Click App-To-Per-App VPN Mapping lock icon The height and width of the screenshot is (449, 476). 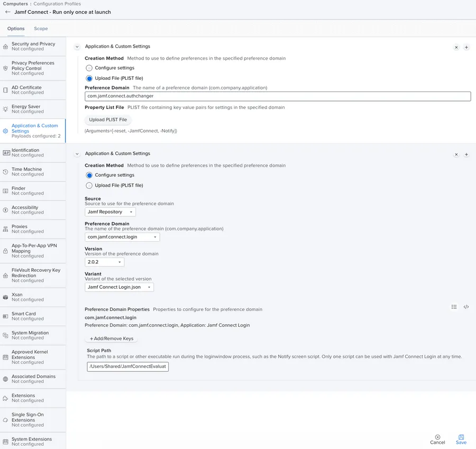tap(5, 251)
